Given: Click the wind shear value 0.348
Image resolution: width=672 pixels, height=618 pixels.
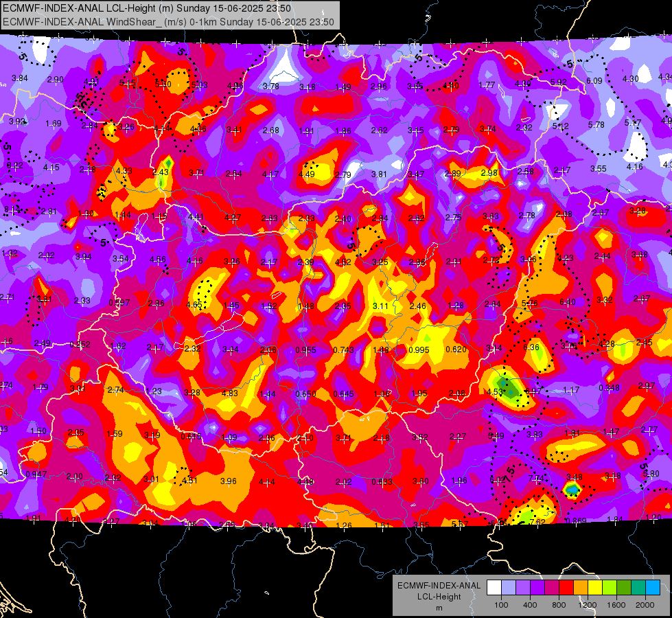Looking at the screenshot, I should coord(609,388).
